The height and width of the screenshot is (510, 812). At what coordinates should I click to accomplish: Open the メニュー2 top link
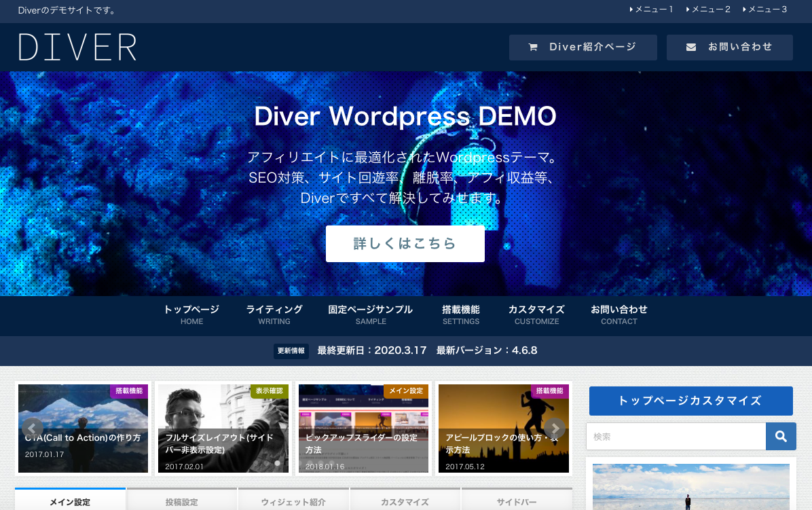[x=708, y=10]
